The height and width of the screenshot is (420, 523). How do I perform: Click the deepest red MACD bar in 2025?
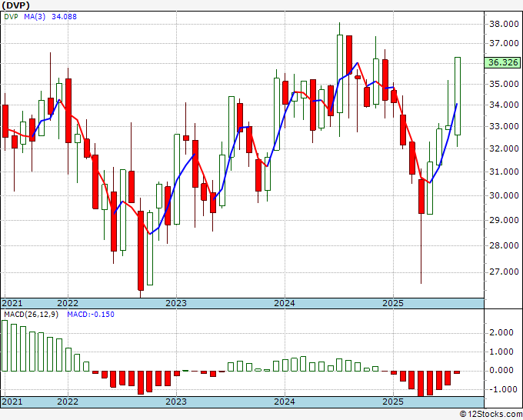[421, 384]
